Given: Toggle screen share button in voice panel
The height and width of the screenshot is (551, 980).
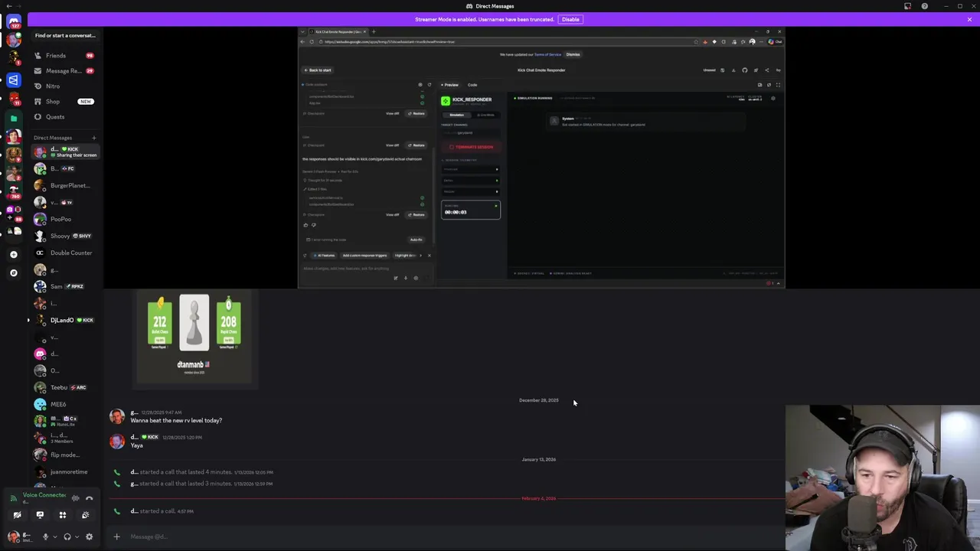Looking at the screenshot, I should [40, 515].
